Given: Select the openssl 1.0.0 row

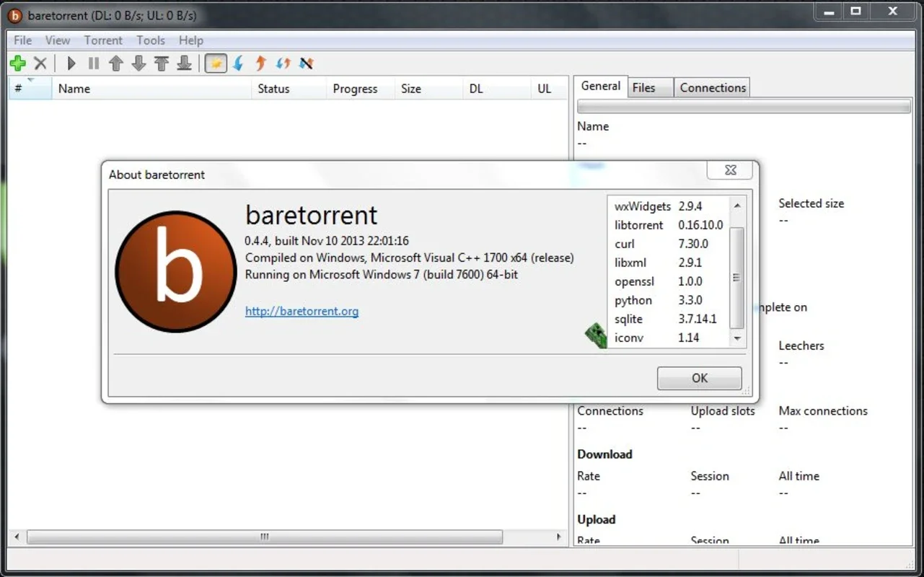Looking at the screenshot, I should click(x=669, y=281).
